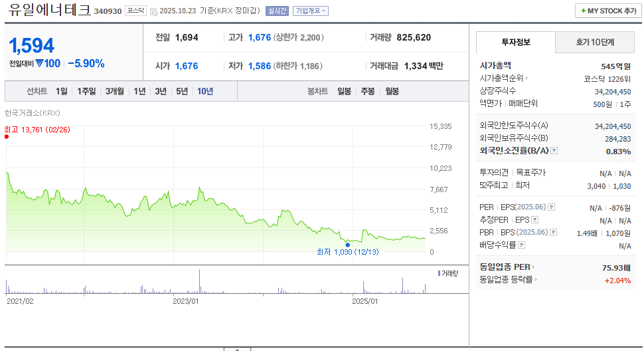Screen dimensions: 644x351
Task: Click the help icon next to BPS (2025.06)
Action: 554,233
